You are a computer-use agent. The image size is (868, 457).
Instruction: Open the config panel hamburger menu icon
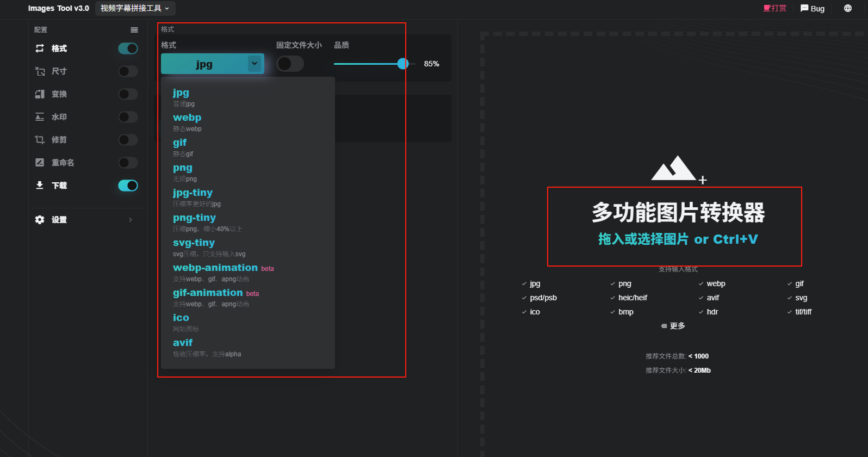[134, 30]
